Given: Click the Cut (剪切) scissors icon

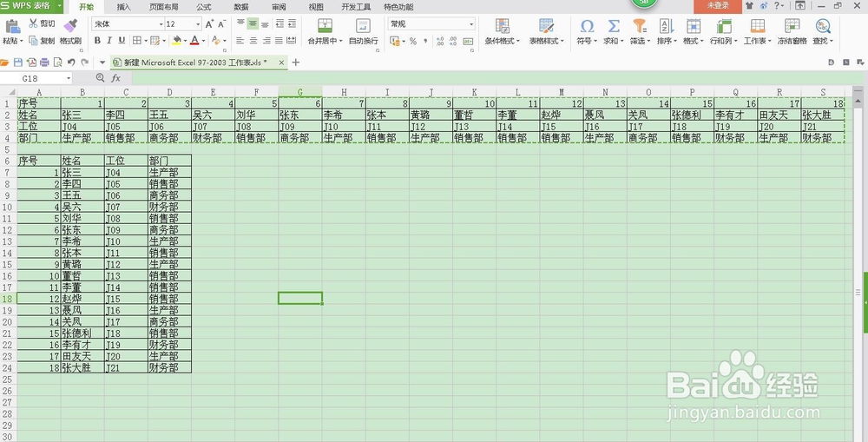Looking at the screenshot, I should click(x=33, y=23).
